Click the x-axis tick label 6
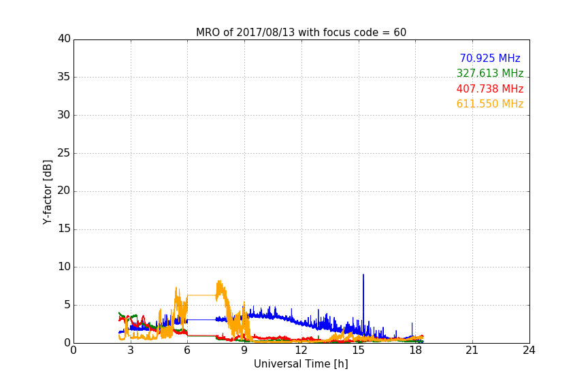 click(x=188, y=350)
